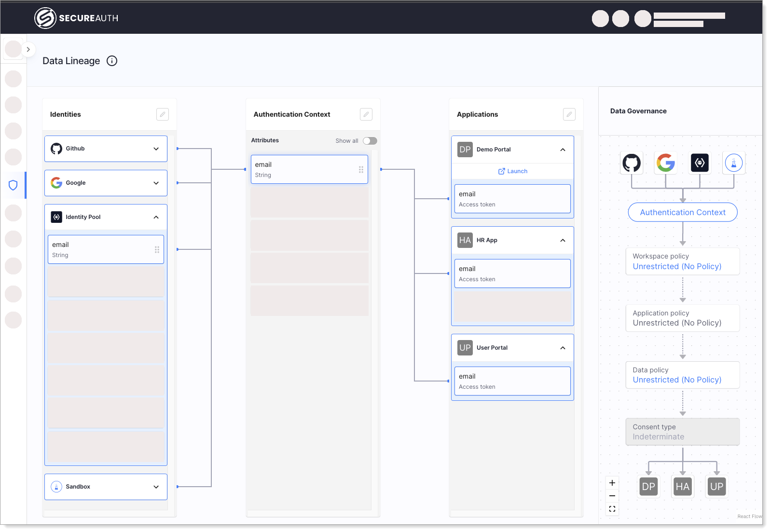Expand the sidebar with the arrow button
This screenshot has height=532, width=770.
click(28, 49)
